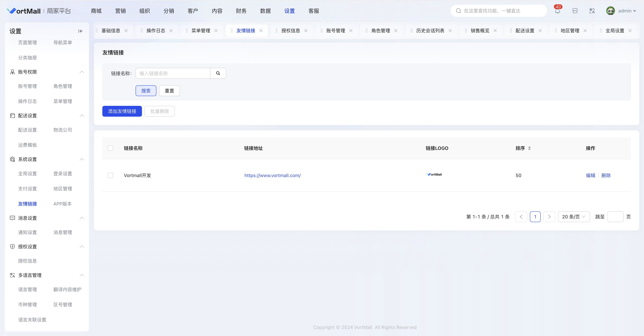The image size is (644, 336).
Task: Click the magnifier icon beside link name field
Action: [x=218, y=73]
